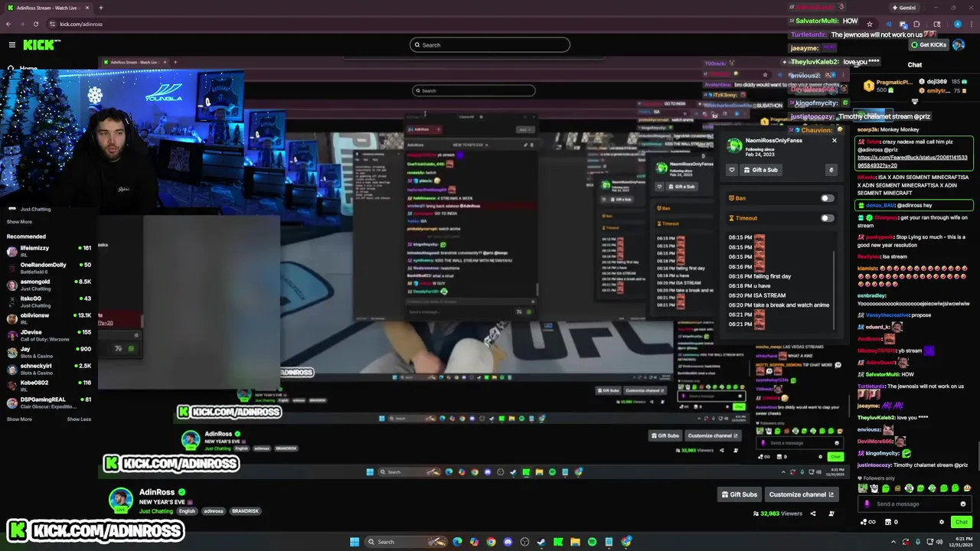
Task: Open the emote picker in the chat box
Action: coord(963,504)
